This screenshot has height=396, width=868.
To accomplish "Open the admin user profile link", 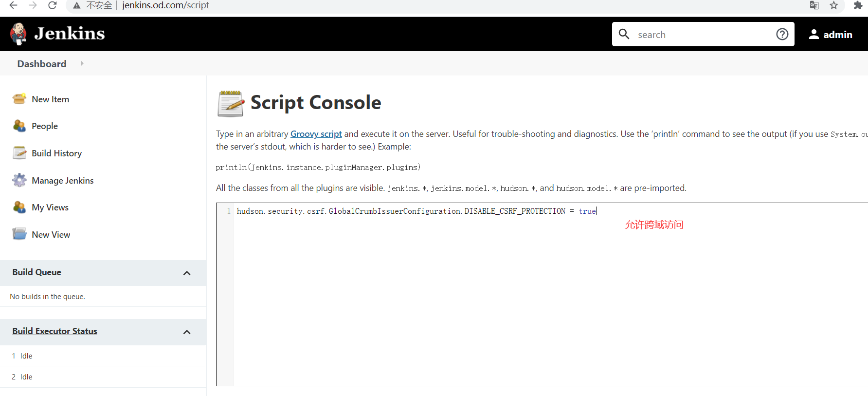I will [x=837, y=35].
